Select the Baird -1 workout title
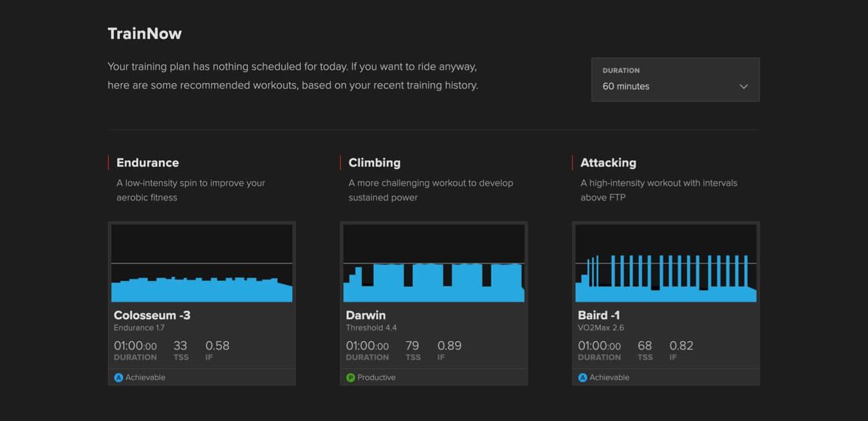The width and height of the screenshot is (868, 421). click(599, 315)
